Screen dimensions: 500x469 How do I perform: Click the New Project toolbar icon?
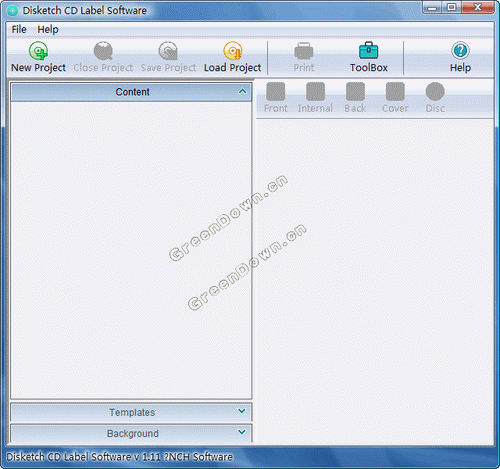[38, 51]
